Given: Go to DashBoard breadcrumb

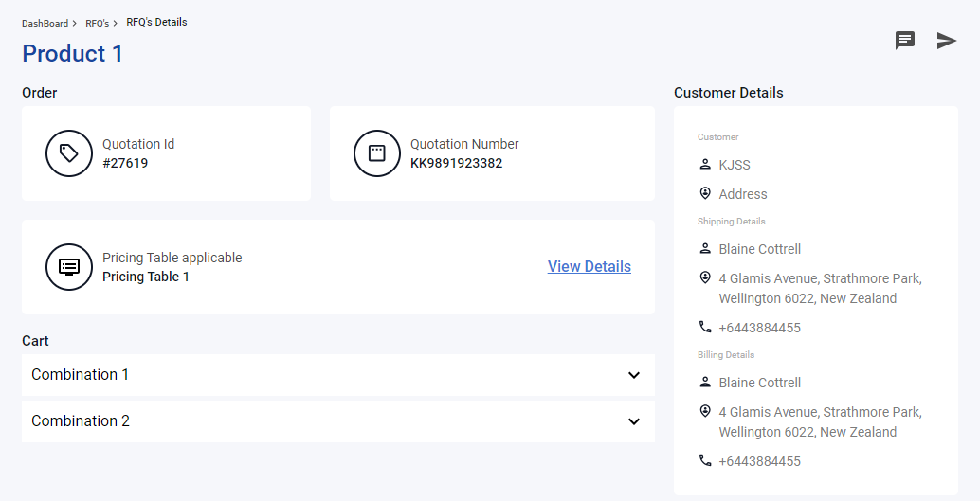Looking at the screenshot, I should point(45,23).
